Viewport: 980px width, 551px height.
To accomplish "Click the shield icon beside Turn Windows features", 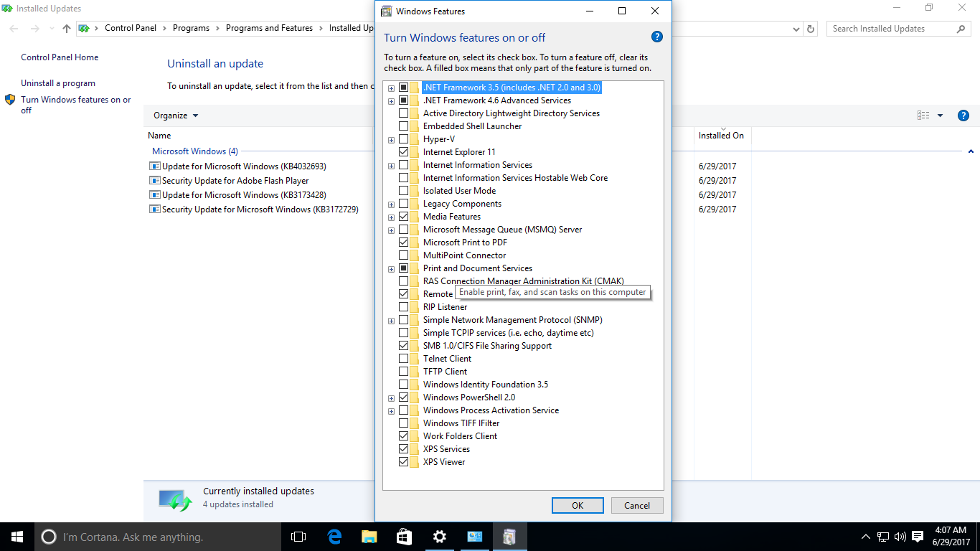I will (10, 100).
